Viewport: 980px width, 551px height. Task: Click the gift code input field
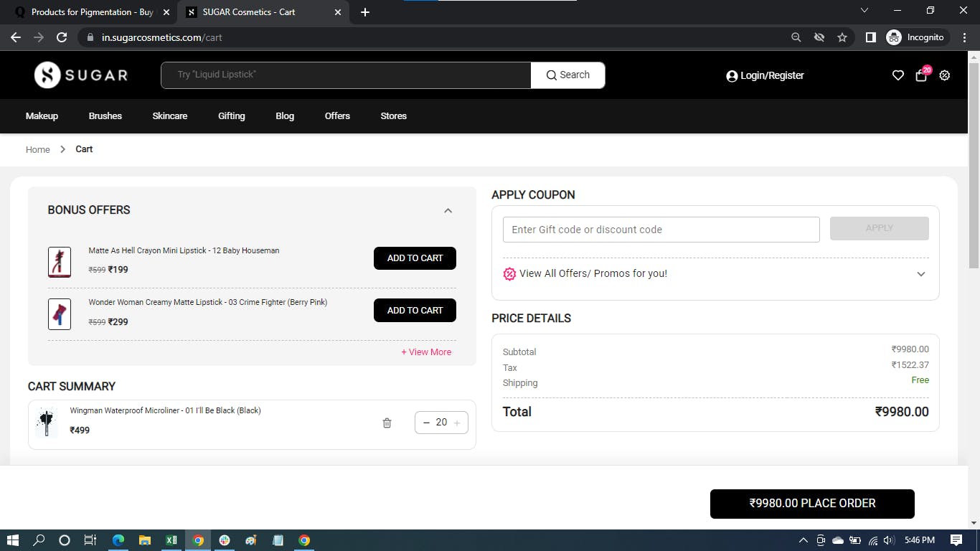click(661, 230)
